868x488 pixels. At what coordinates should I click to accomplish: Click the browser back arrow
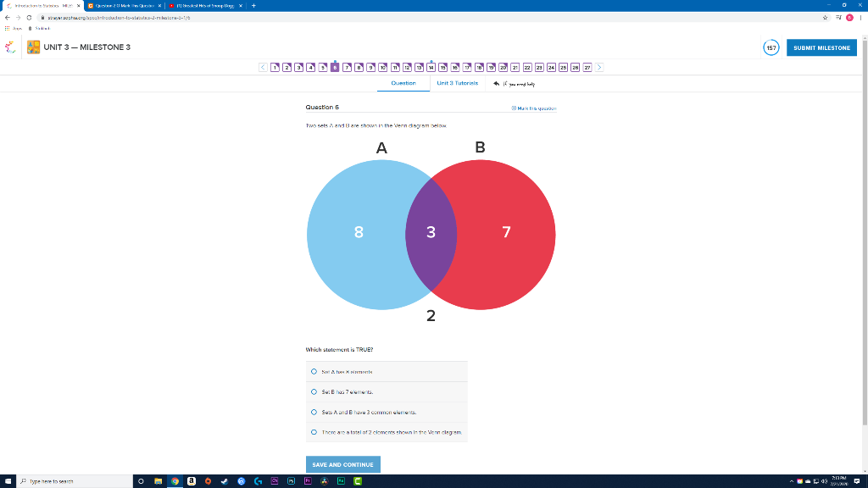coord(7,18)
